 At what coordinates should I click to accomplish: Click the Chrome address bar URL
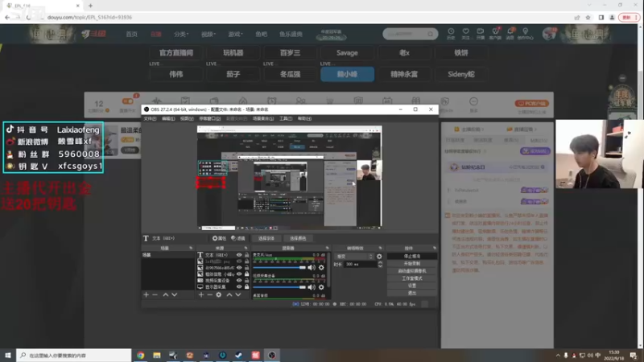click(x=89, y=17)
